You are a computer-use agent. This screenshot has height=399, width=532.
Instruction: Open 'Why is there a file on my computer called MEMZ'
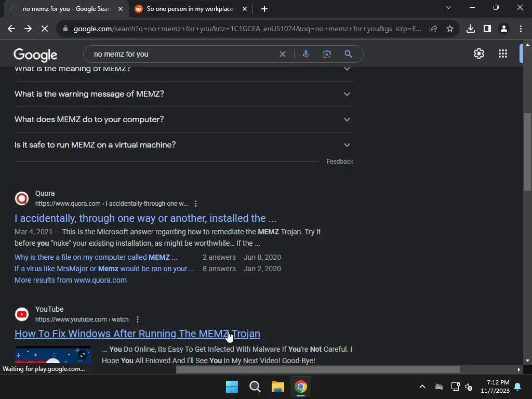click(x=96, y=257)
